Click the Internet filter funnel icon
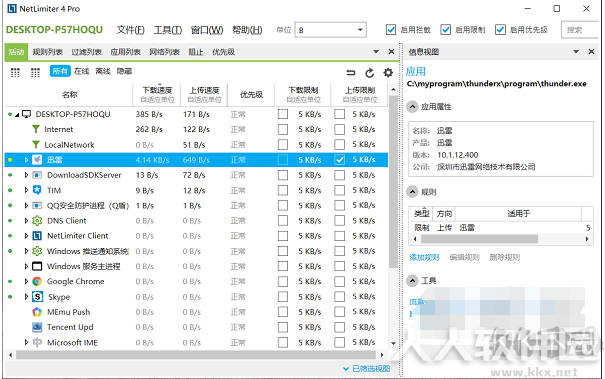Image resolution: width=605 pixels, height=379 pixels. [x=35, y=129]
